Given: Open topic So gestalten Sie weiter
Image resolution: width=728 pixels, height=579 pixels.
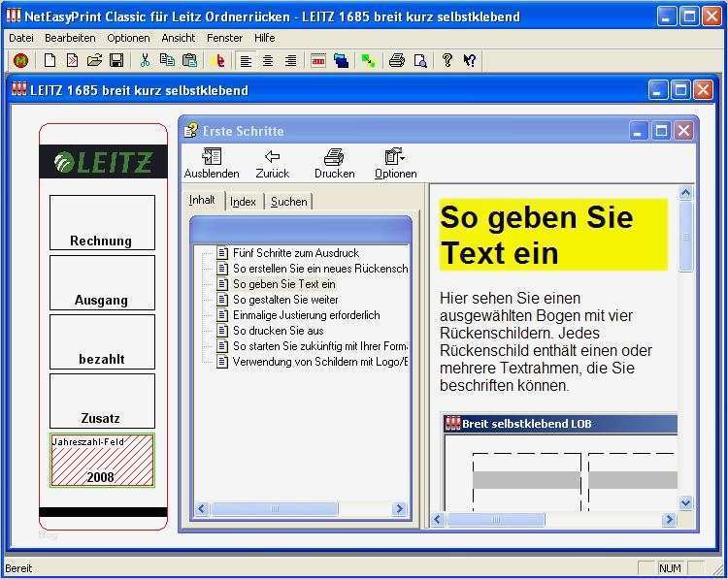Looking at the screenshot, I should [285, 300].
